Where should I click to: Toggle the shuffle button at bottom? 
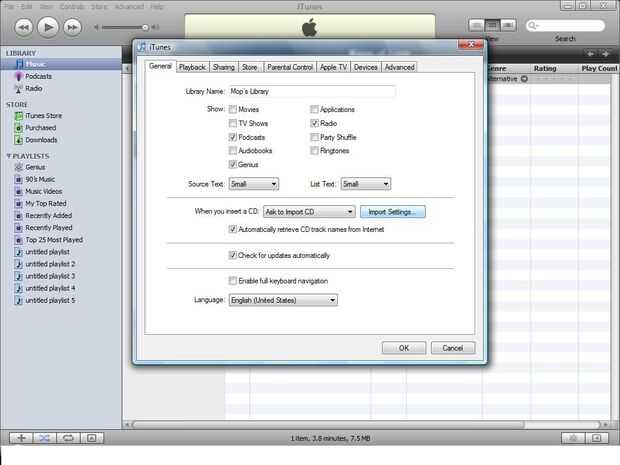(x=44, y=438)
